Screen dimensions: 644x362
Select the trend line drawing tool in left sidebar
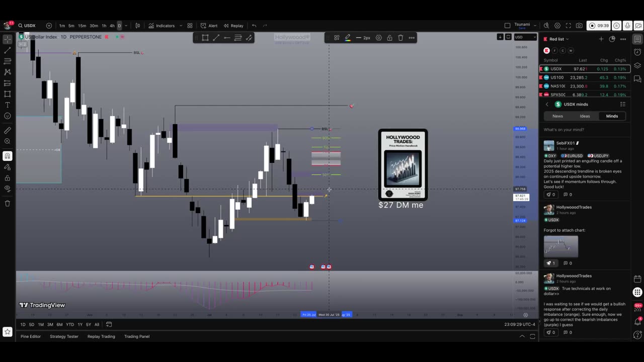(x=8, y=50)
